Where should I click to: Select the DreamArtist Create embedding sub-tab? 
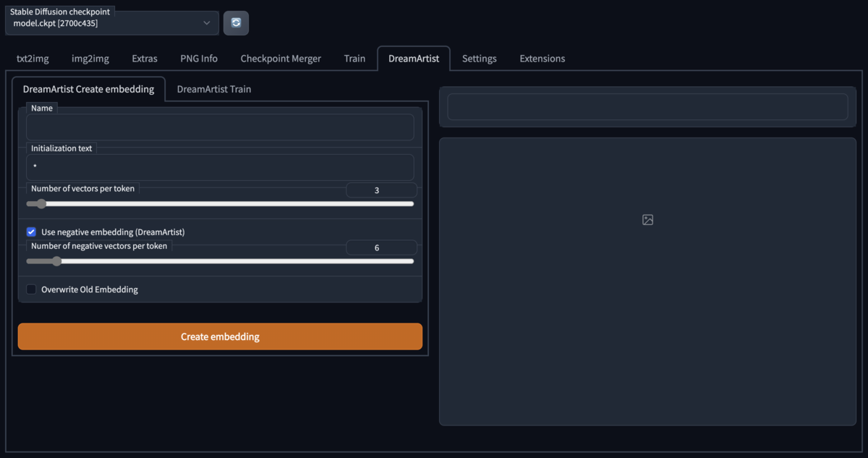[89, 89]
